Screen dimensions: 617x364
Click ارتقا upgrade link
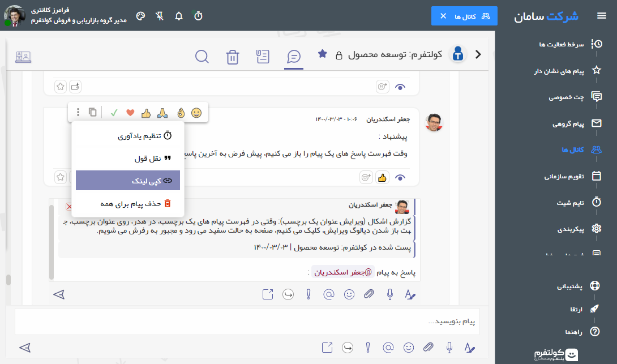coord(584,309)
